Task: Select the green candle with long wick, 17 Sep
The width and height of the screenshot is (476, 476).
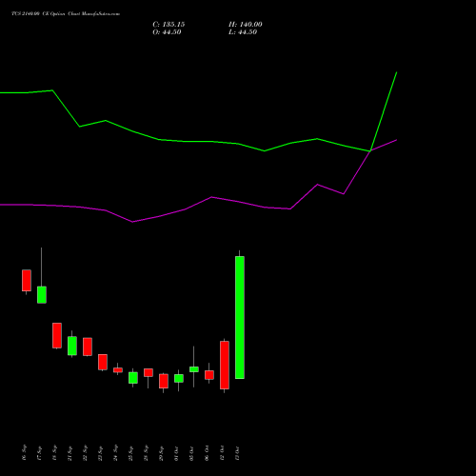Action: click(42, 295)
